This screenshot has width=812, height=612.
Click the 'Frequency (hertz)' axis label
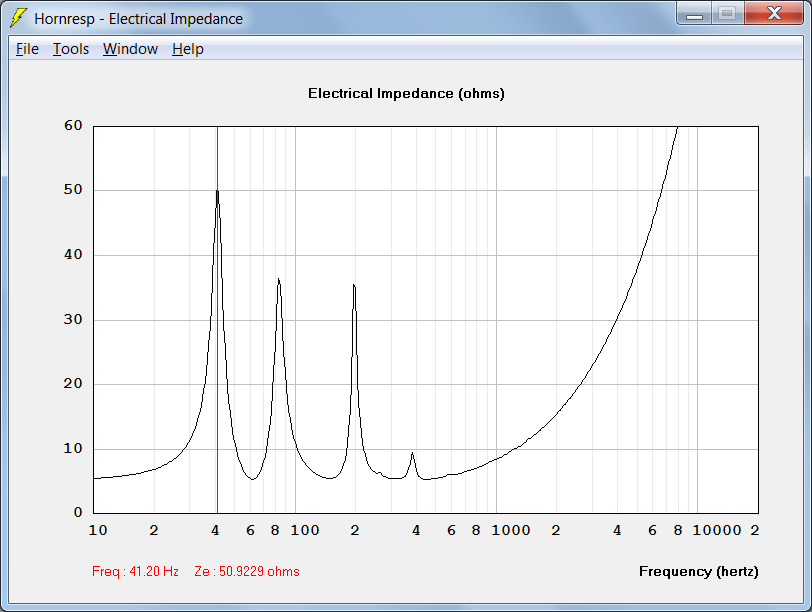pyautogui.click(x=699, y=572)
